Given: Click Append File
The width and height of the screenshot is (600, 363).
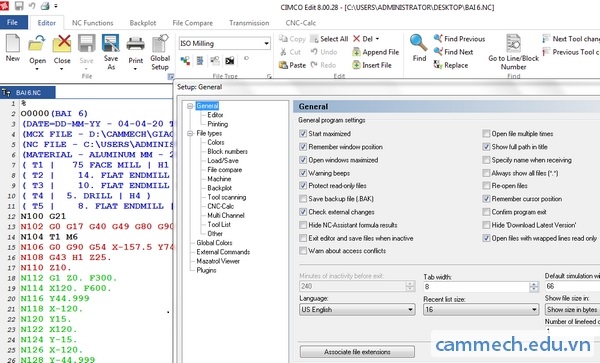Looking at the screenshot, I should 376,52.
